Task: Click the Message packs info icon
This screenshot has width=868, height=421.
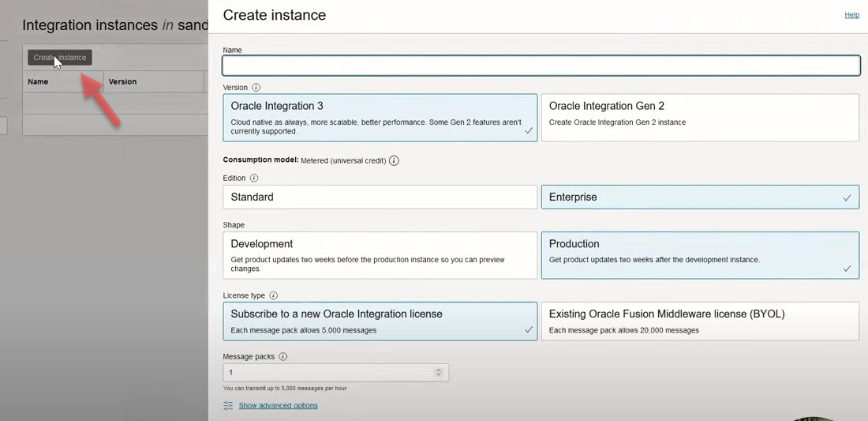Action: point(282,357)
